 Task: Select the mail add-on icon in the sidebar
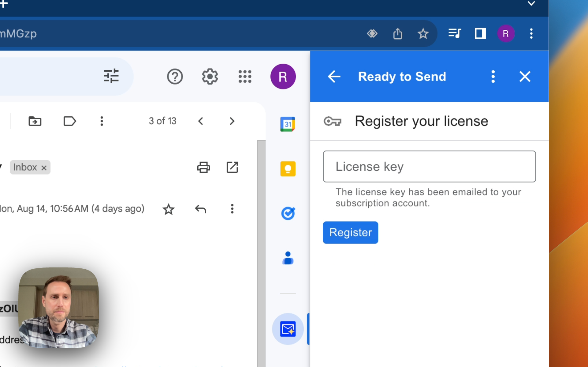tap(287, 329)
